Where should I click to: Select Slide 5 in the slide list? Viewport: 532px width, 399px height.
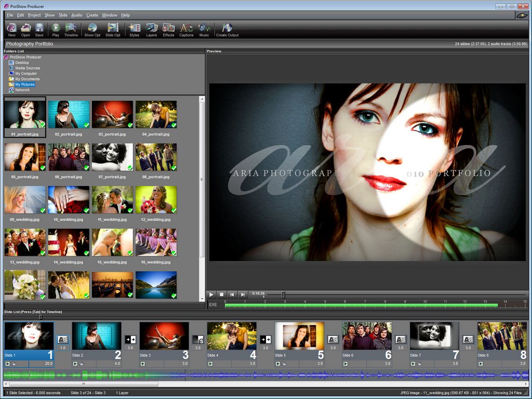299,336
